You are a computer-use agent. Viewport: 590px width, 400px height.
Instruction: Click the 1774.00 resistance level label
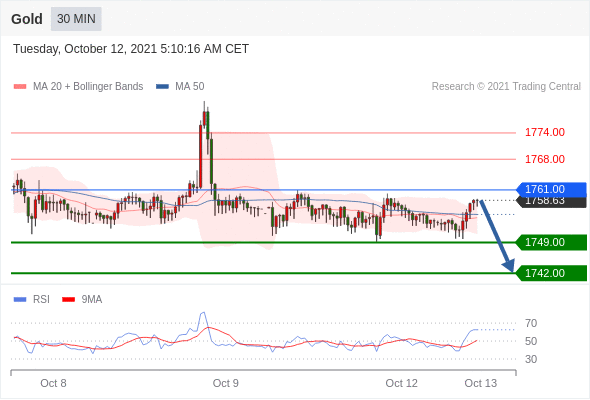544,132
